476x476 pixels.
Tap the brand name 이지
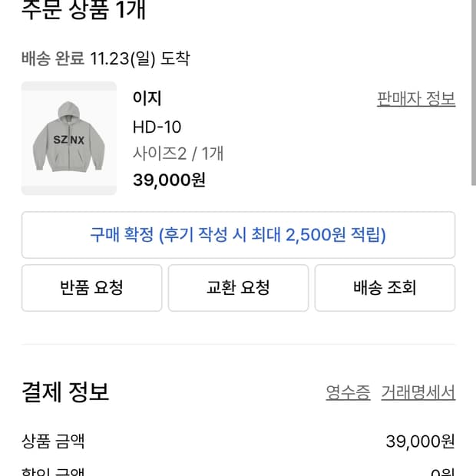(147, 98)
